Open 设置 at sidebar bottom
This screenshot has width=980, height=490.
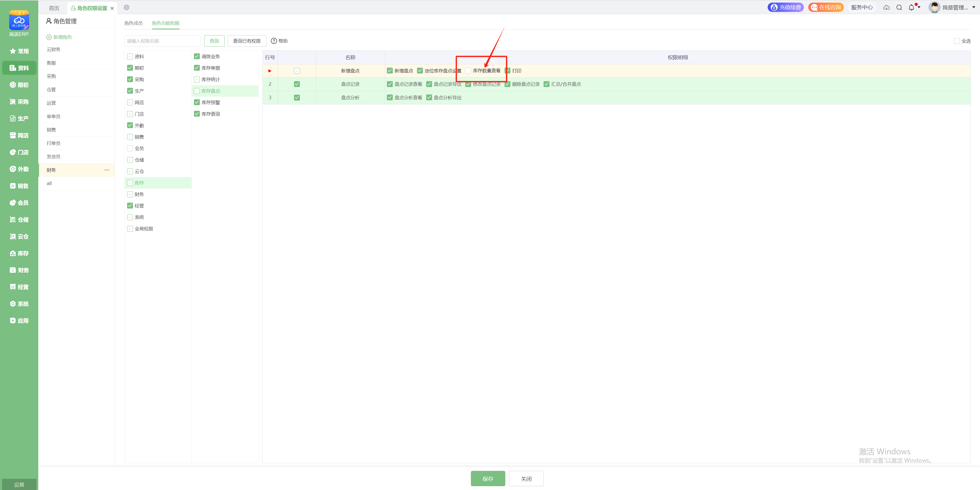[x=19, y=484]
